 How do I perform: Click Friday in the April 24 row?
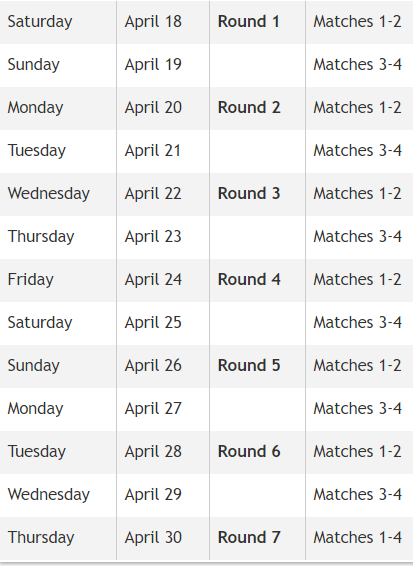coord(31,279)
